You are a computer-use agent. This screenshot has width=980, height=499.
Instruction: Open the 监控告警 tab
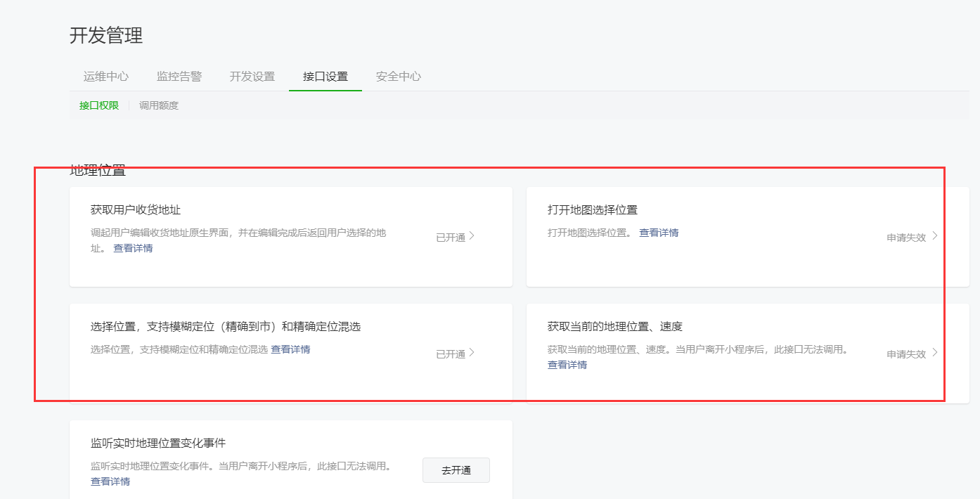pos(180,77)
